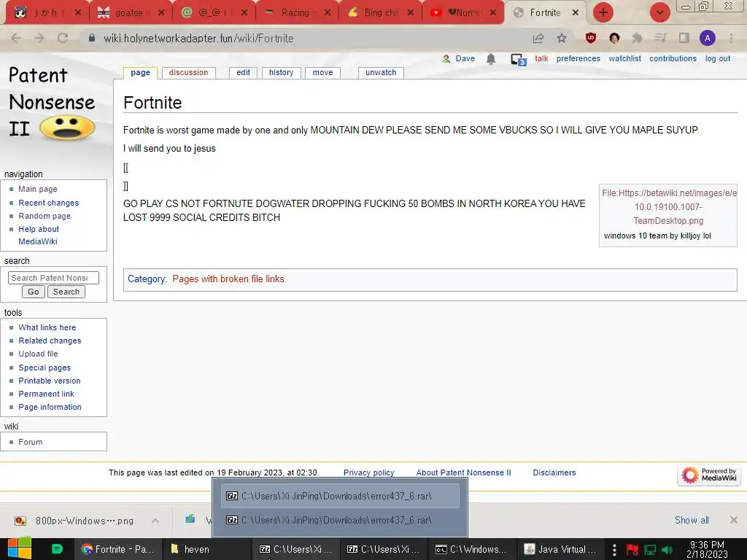Open the uBlock Origin extension icon

pyautogui.click(x=591, y=38)
